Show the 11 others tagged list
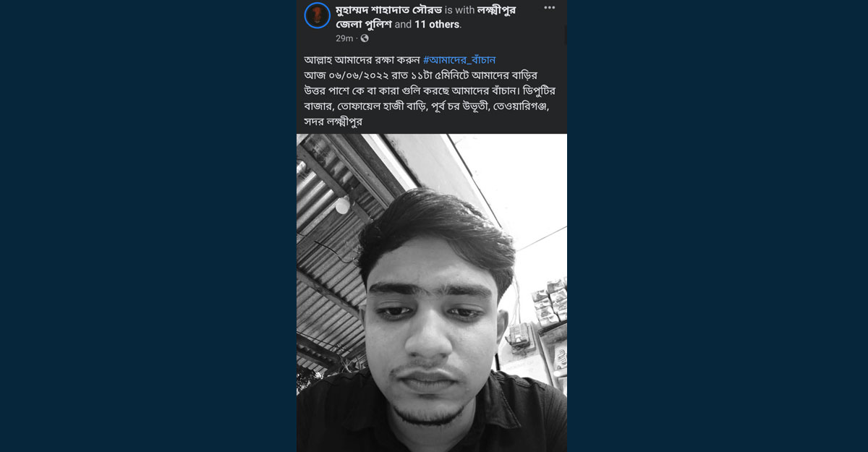Viewport: 868px width, 452px height. [437, 24]
